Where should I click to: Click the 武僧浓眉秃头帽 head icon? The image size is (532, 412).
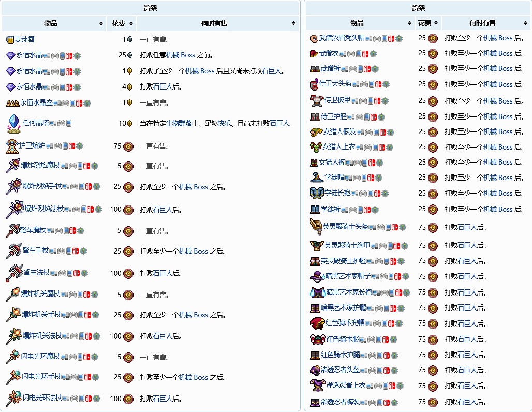point(314,38)
